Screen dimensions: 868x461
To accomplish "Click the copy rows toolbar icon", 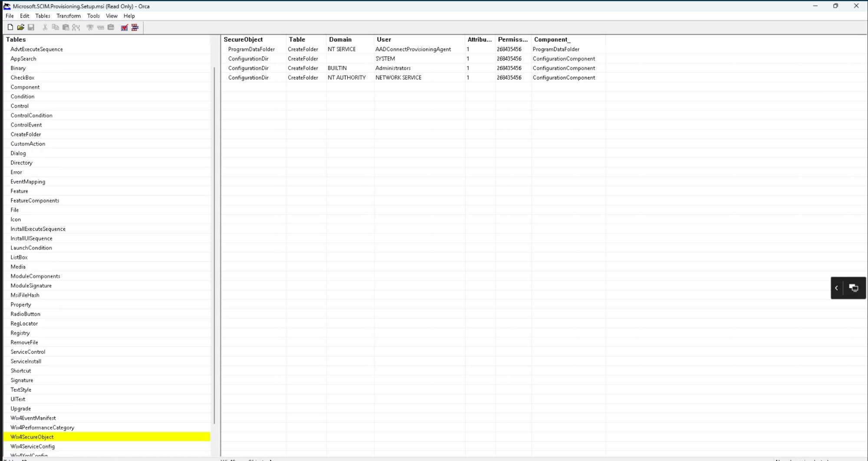I will coord(100,27).
